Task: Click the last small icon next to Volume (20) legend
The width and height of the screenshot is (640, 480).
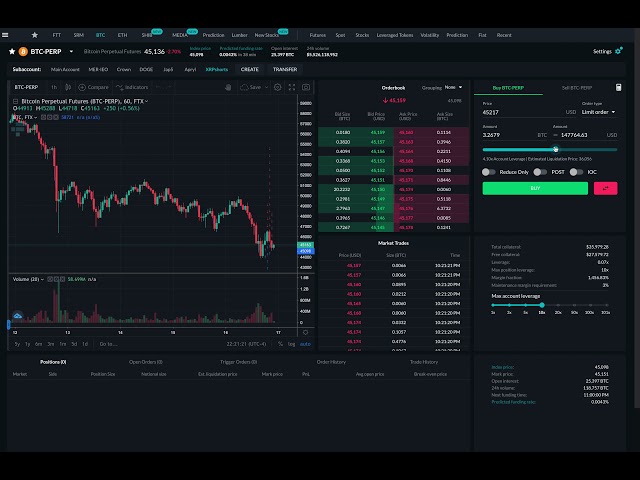Action: coord(62,279)
